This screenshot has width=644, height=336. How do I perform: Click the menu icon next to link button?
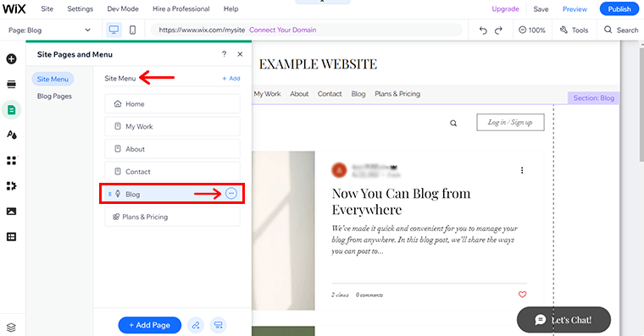point(218,325)
